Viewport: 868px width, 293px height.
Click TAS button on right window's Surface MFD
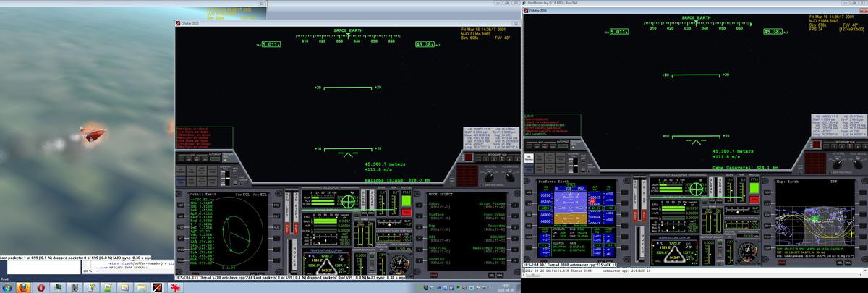[527, 203]
